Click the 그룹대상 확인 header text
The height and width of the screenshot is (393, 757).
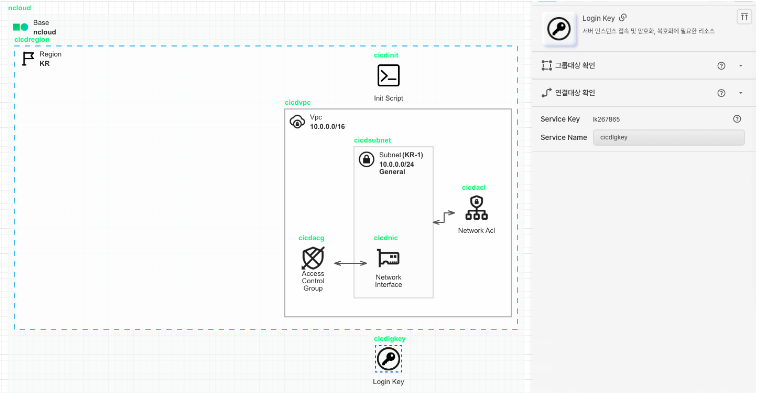click(x=575, y=66)
